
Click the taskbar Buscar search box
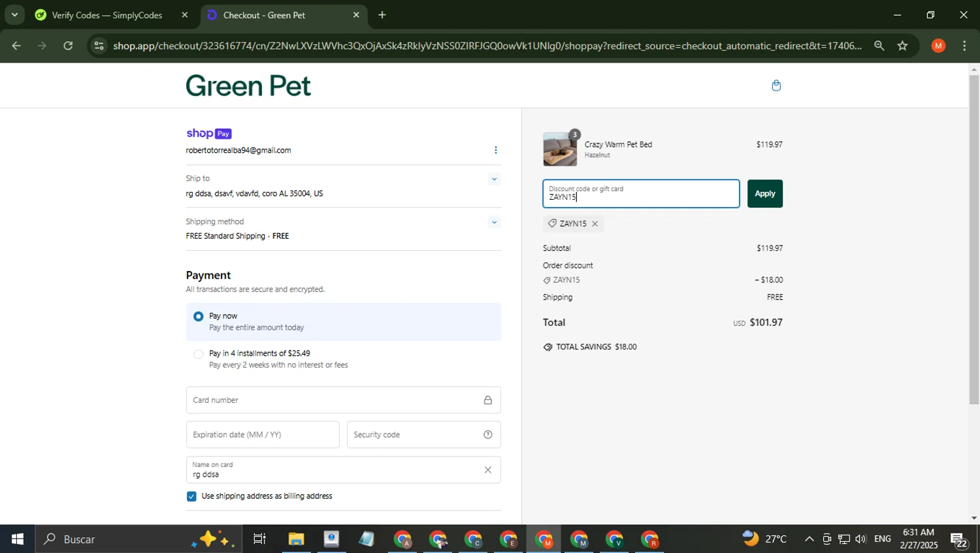coord(139,539)
